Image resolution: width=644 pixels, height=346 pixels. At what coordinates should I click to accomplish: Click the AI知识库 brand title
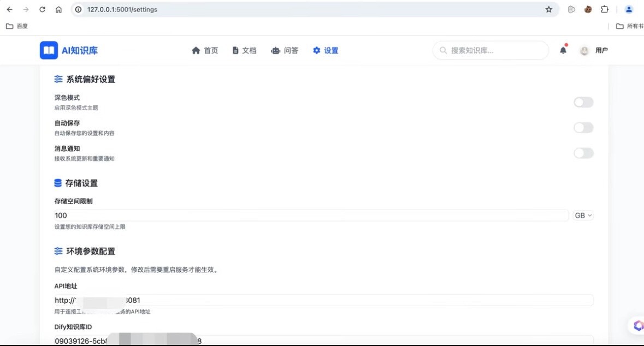point(80,51)
